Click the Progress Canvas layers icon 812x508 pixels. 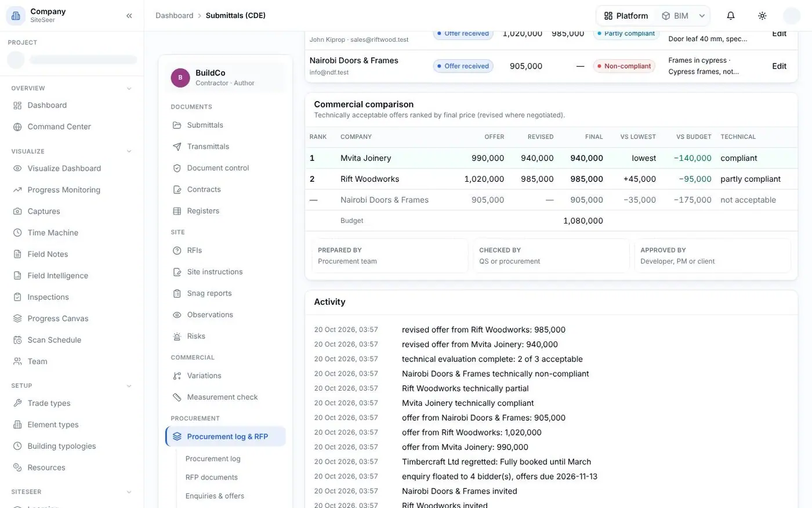click(x=17, y=319)
